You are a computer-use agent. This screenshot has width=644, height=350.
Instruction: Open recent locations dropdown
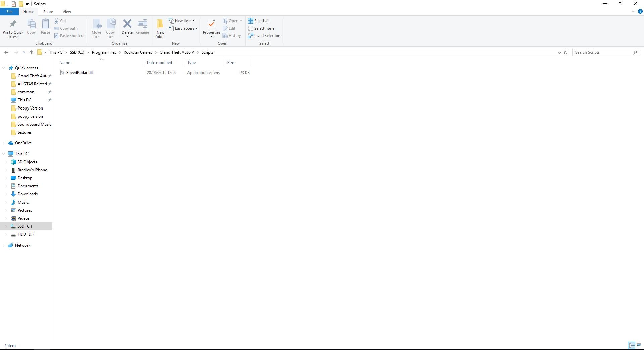click(24, 52)
